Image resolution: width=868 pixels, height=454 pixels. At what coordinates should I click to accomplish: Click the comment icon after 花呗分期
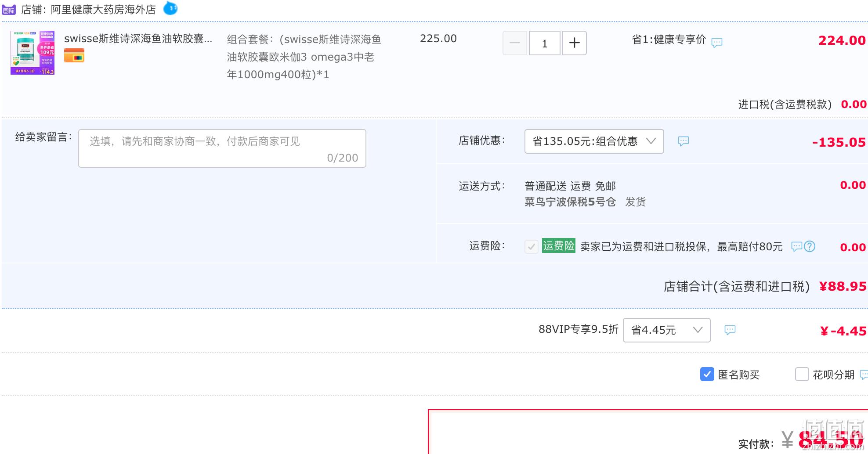click(x=864, y=375)
